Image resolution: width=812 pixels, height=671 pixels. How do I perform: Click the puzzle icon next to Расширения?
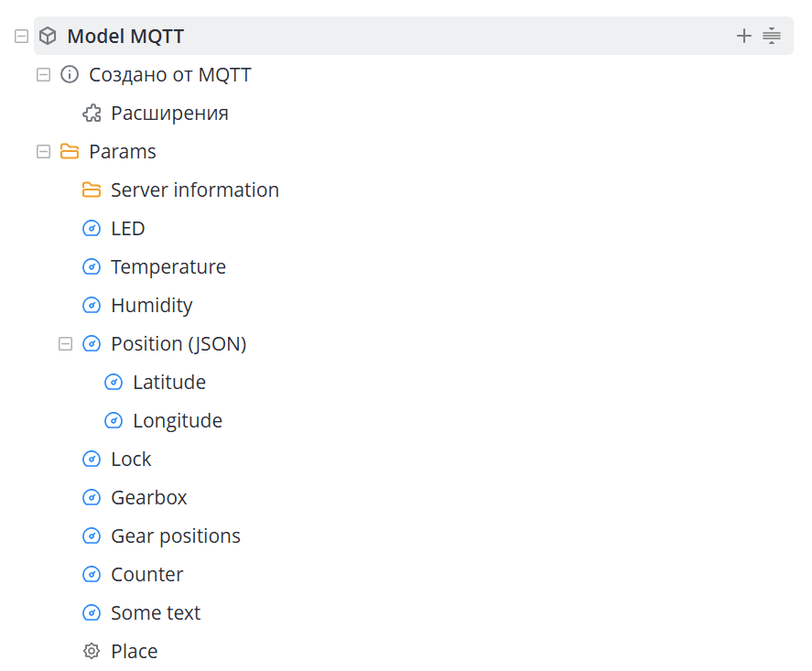(x=92, y=113)
